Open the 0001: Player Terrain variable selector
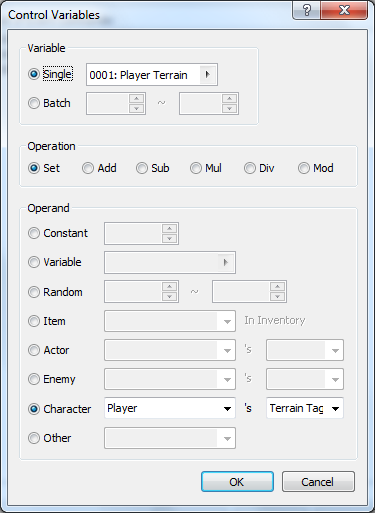The height and width of the screenshot is (513, 375). tap(152, 75)
